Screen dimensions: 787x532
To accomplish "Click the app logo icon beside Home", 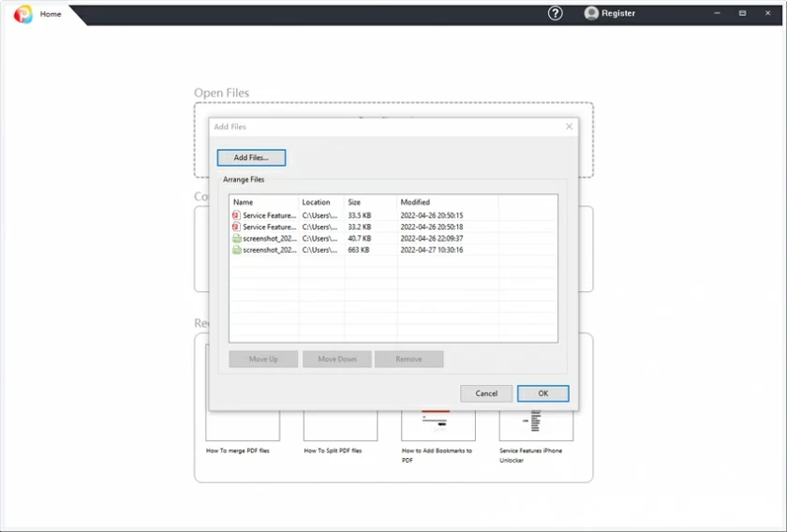I will point(23,14).
